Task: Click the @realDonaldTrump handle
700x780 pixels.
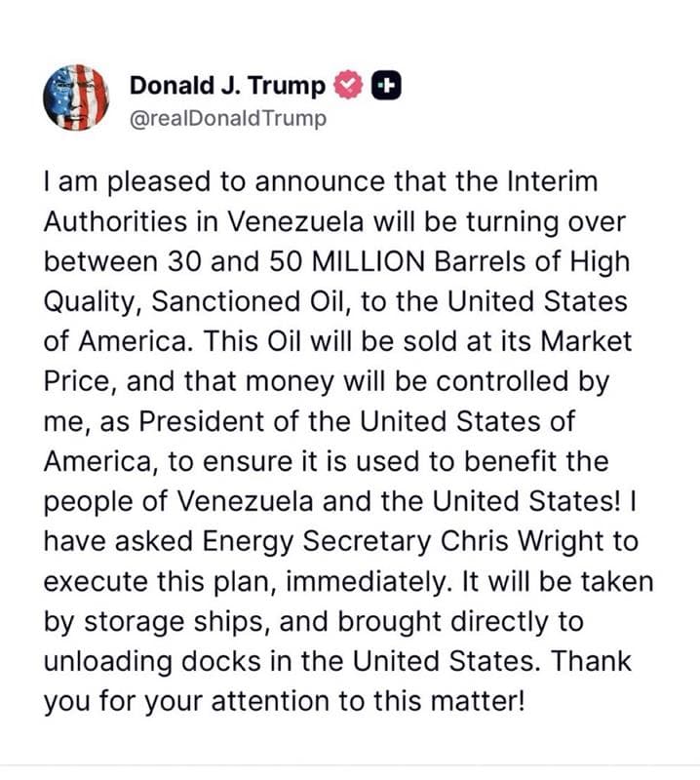Action: coord(226,119)
